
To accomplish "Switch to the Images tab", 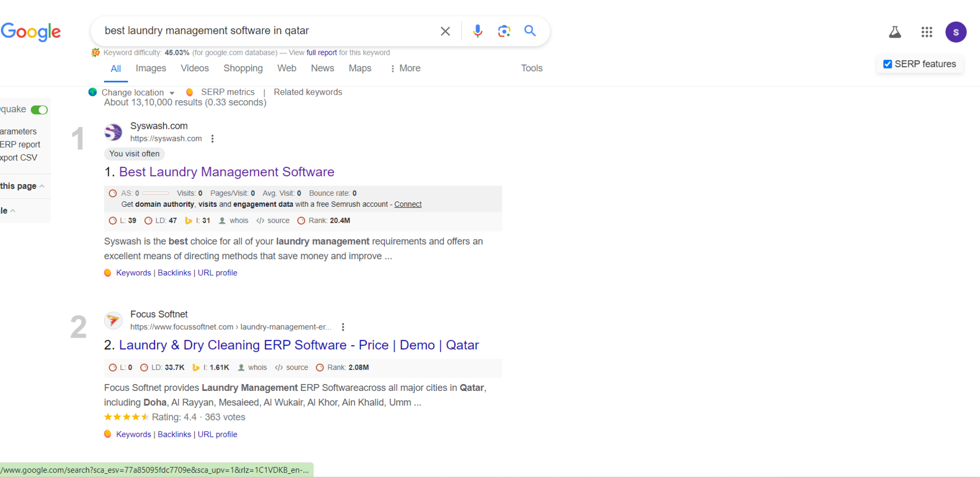I will point(150,69).
